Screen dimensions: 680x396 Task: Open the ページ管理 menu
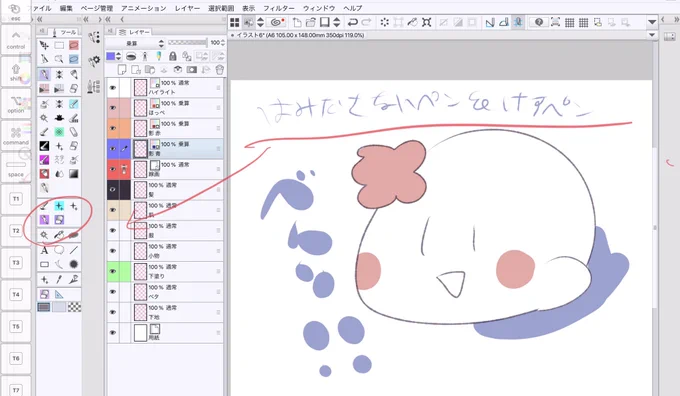tap(97, 8)
